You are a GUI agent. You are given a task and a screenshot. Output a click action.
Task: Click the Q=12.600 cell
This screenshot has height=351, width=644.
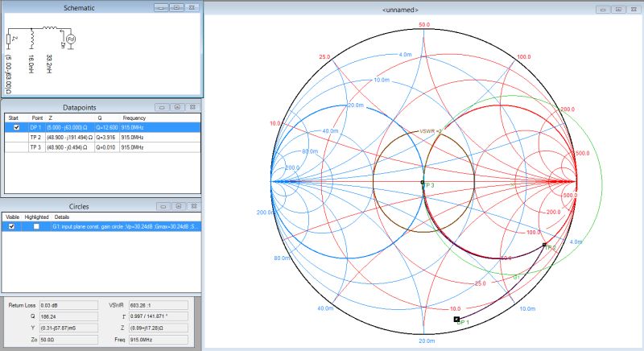pos(107,127)
